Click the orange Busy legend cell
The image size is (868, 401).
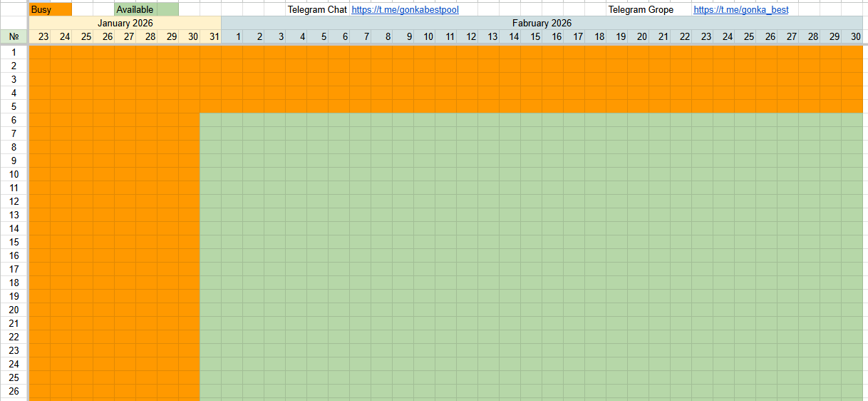click(x=51, y=10)
